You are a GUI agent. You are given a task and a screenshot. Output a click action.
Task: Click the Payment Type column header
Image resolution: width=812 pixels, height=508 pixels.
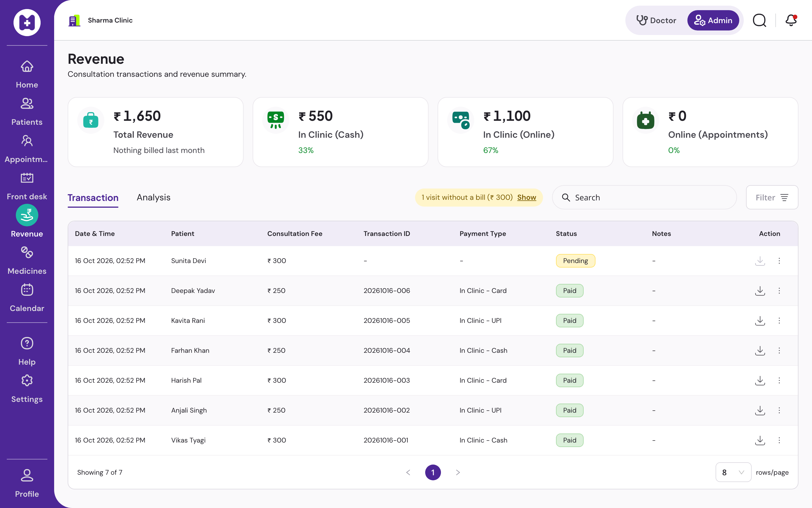click(482, 233)
